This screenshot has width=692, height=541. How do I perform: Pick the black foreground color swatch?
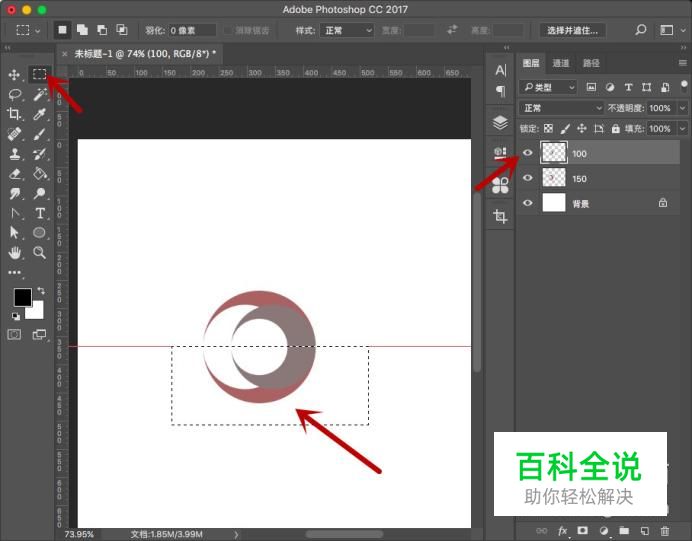tap(22, 297)
